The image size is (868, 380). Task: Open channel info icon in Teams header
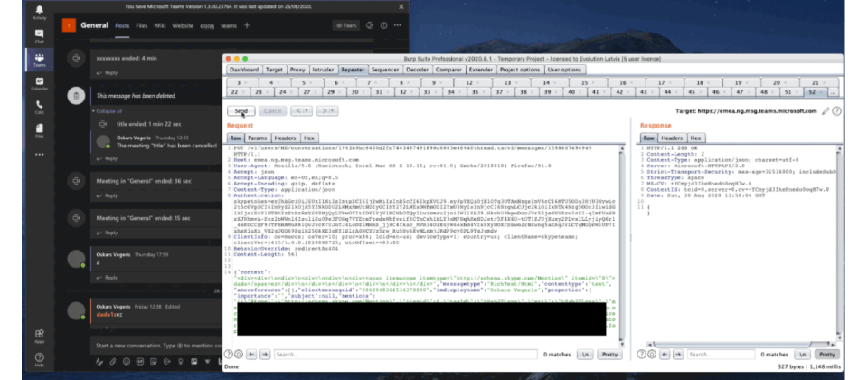(383, 25)
